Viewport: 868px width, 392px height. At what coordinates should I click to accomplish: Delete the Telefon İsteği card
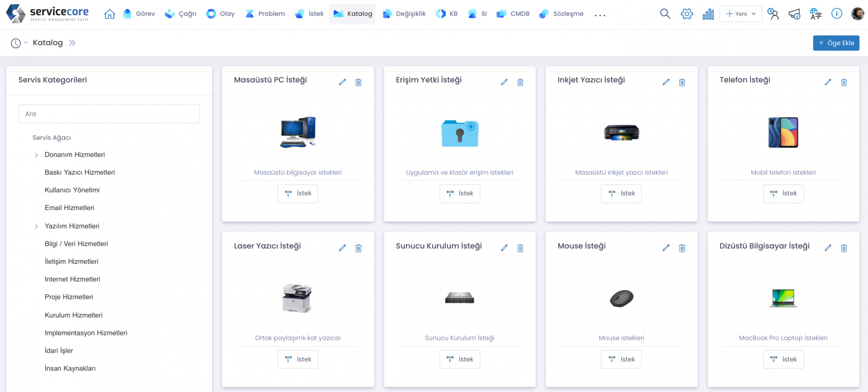(x=844, y=82)
